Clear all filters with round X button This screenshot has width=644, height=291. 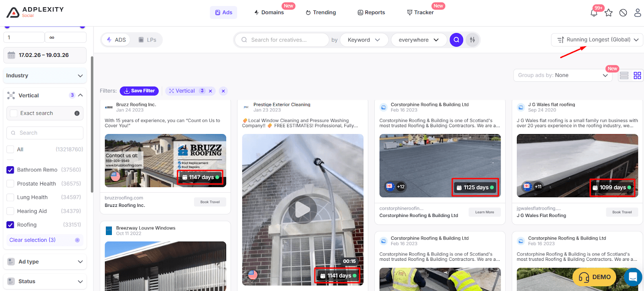pyautogui.click(x=223, y=91)
